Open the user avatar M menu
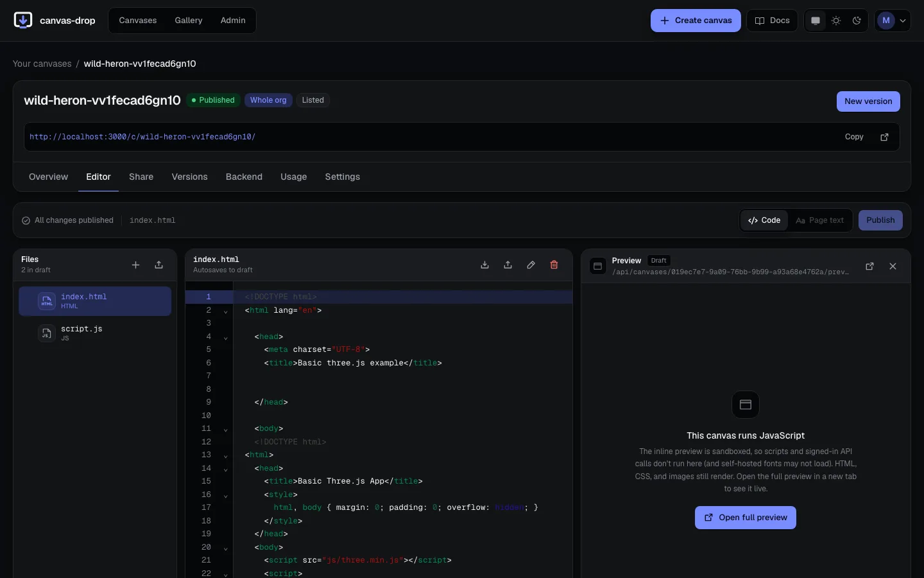 click(893, 21)
